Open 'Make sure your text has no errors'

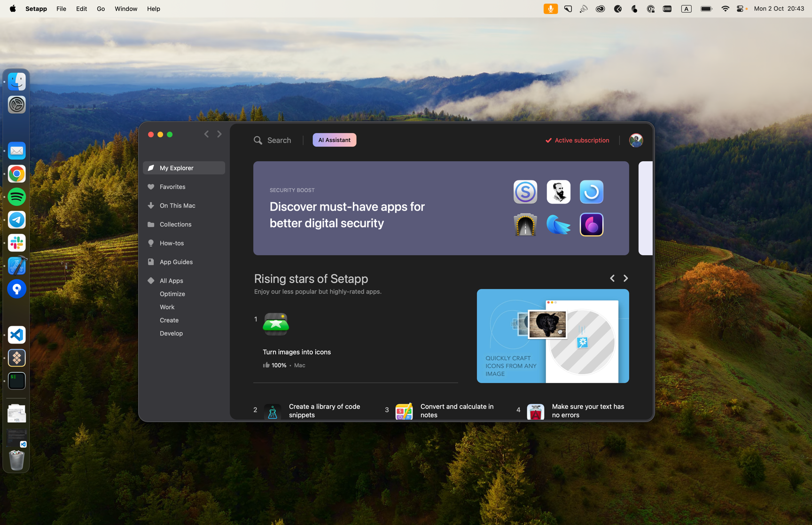point(588,411)
